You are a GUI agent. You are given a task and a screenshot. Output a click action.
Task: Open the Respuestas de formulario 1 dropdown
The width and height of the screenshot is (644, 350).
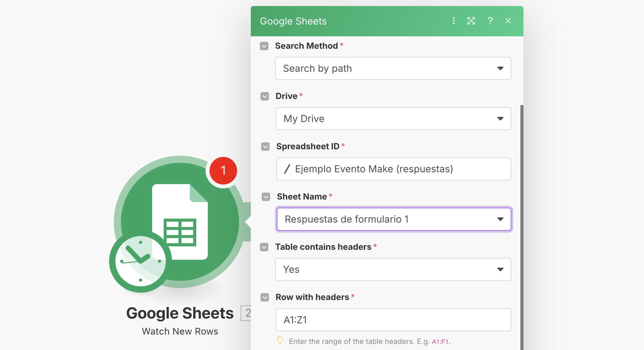pos(394,219)
